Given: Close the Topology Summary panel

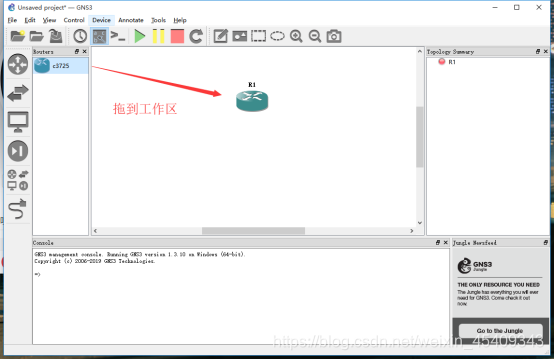Looking at the screenshot, I should coord(546,52).
